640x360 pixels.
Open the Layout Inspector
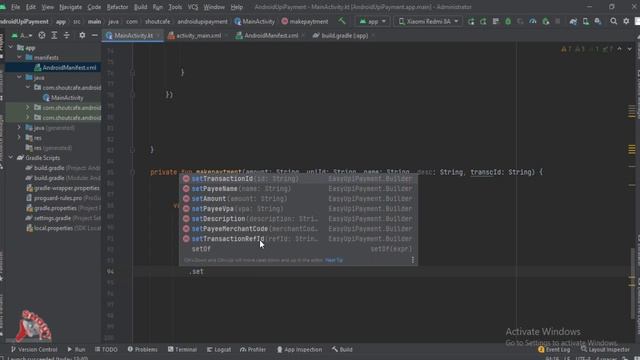[605, 349]
